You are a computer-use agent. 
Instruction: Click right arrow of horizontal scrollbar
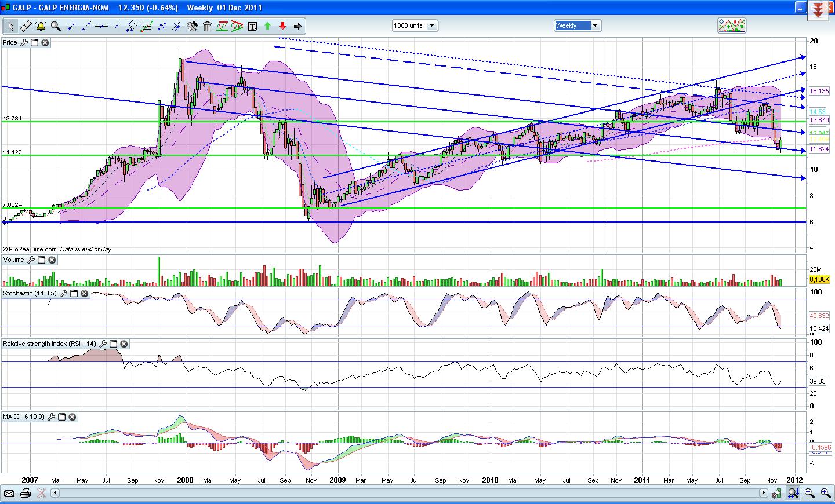(x=764, y=493)
